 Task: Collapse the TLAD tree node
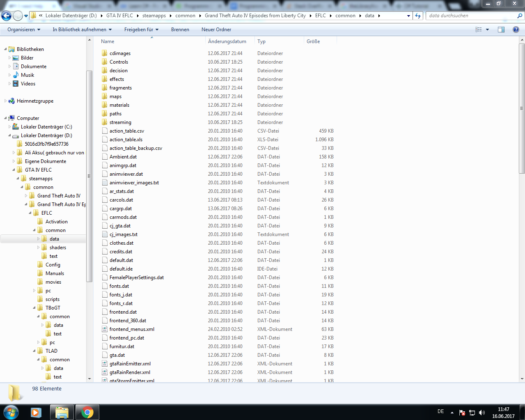[x=34, y=351]
